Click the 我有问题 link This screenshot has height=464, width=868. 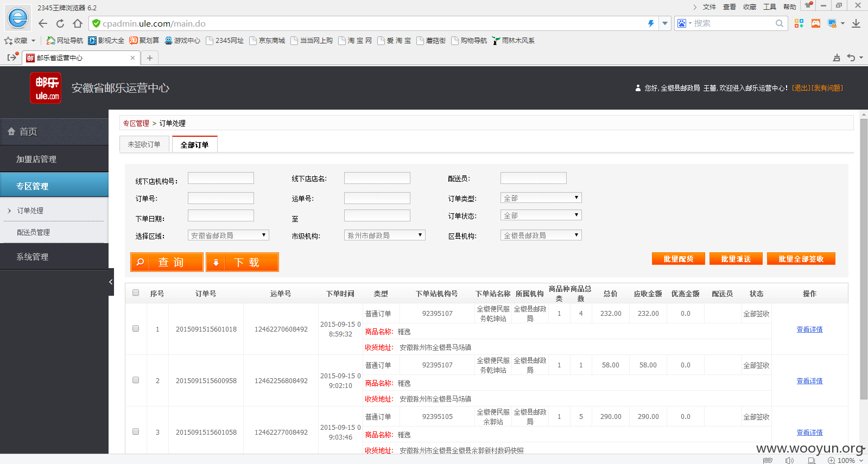click(827, 88)
